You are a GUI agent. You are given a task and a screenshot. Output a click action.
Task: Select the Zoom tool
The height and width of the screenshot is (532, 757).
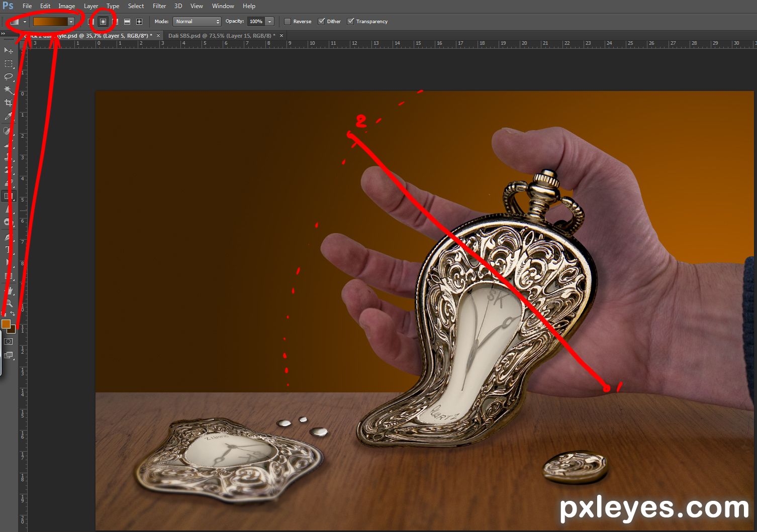(9, 303)
